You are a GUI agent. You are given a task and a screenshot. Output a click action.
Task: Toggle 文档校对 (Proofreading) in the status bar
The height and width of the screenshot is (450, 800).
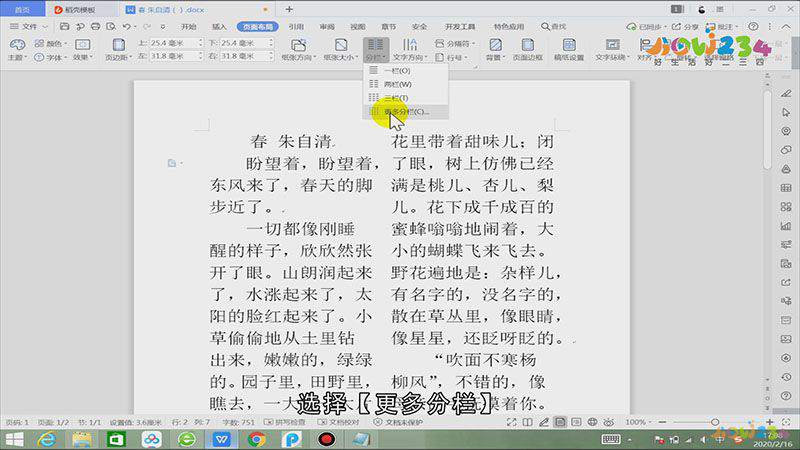coord(338,422)
